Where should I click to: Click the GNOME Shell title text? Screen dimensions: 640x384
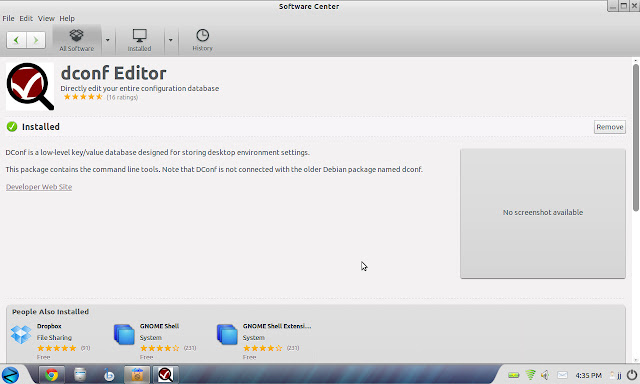159,326
